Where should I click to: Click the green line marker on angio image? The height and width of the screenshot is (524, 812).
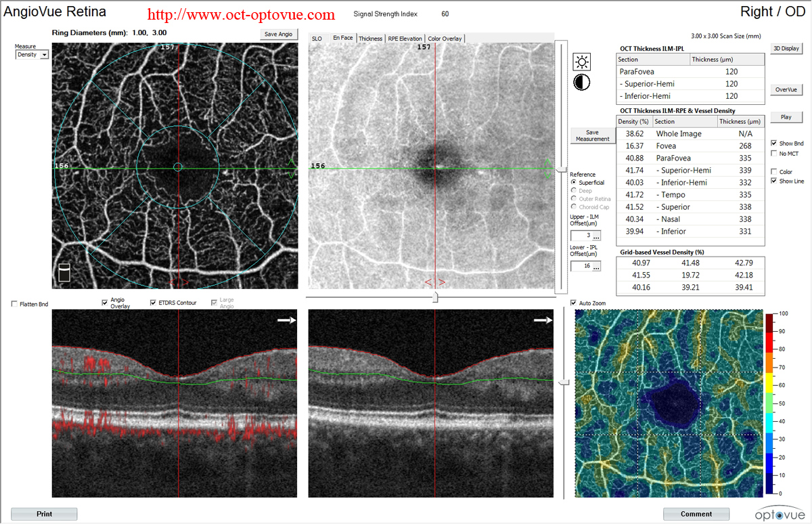coord(292,168)
